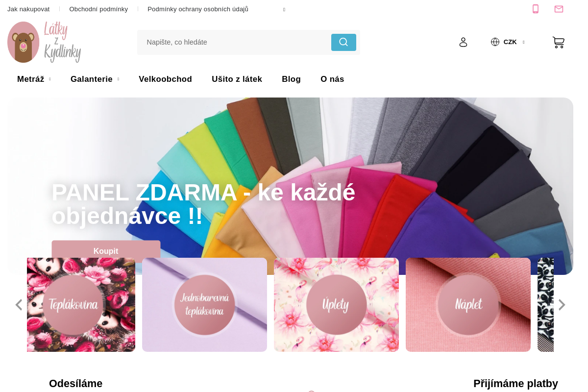Screen dimensions: 588x392
Task: Open the Blog menu item
Action: 291,79
